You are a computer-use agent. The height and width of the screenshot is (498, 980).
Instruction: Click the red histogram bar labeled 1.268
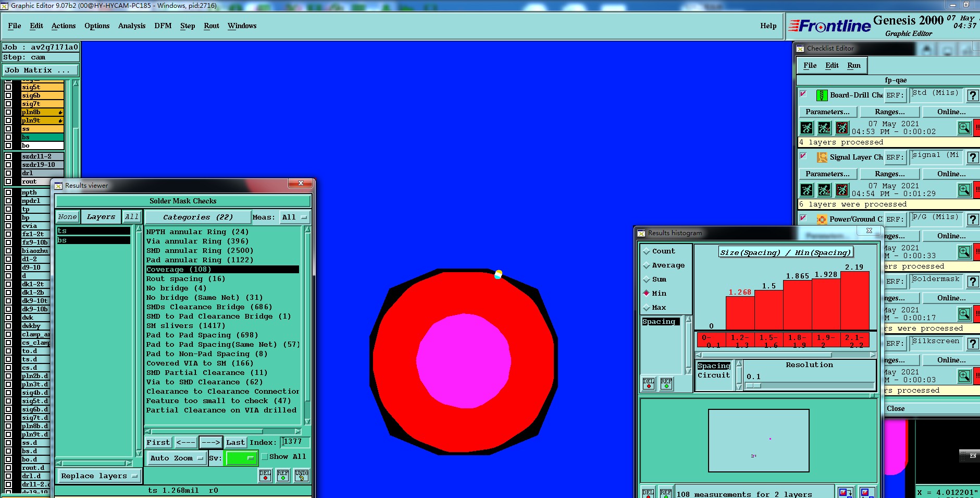pyautogui.click(x=740, y=312)
